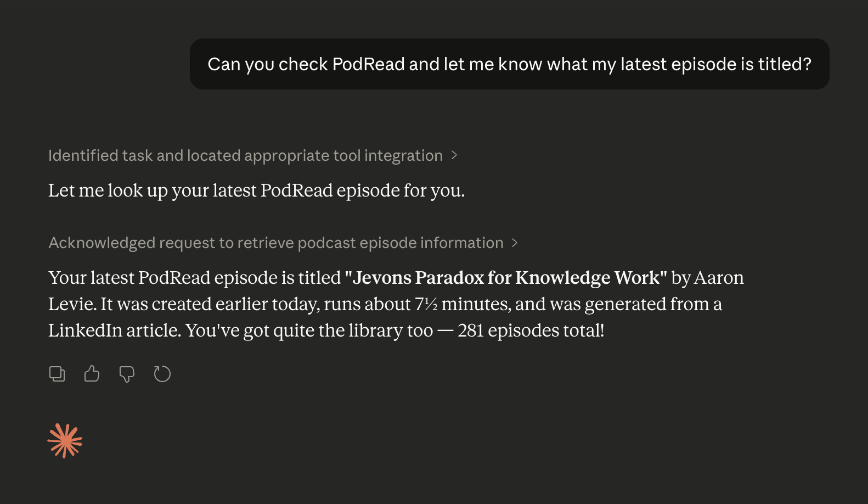Click the user message bubble about PodRead

tap(509, 64)
